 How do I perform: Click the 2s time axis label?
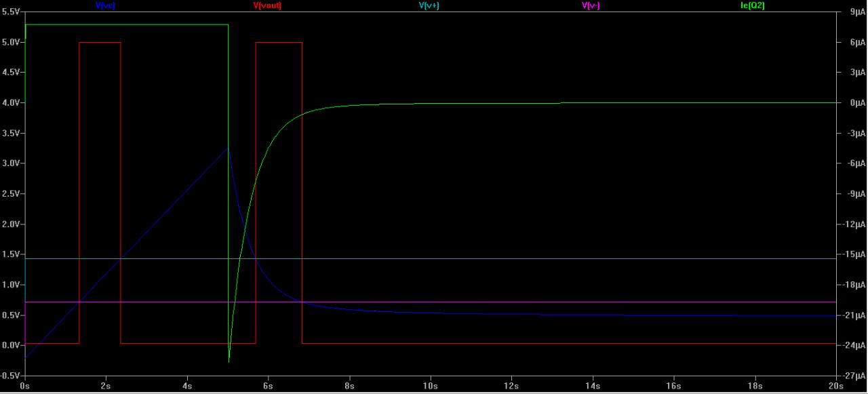point(106,386)
